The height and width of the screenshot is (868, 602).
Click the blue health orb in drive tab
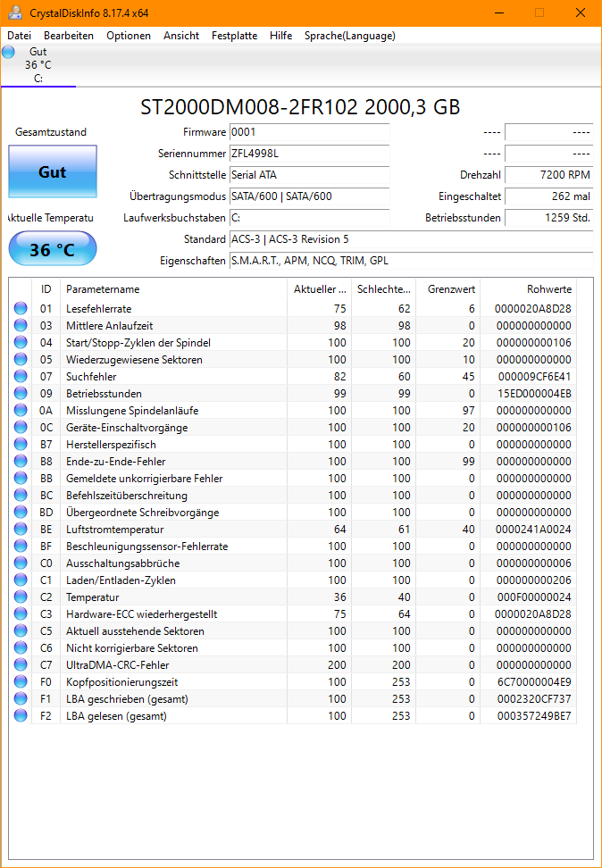(8, 52)
